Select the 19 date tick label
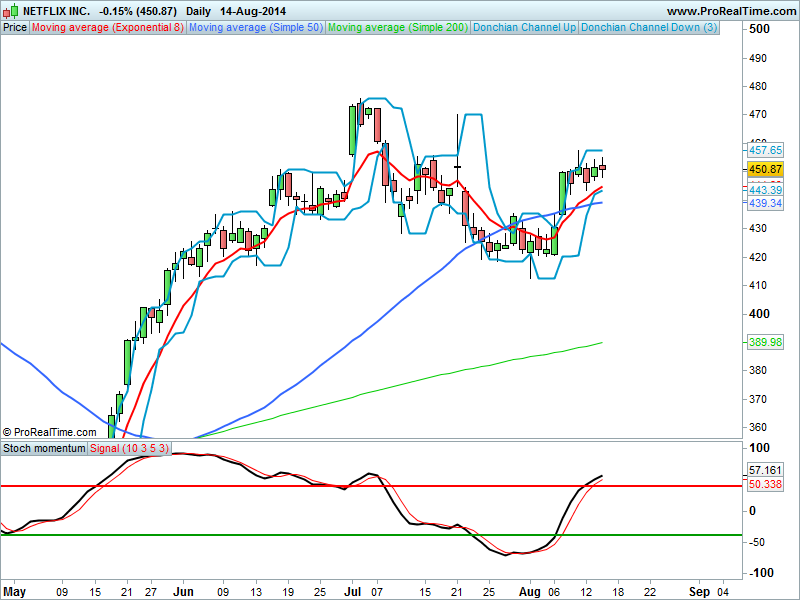Image resolution: width=800 pixels, height=600 pixels. [288, 592]
